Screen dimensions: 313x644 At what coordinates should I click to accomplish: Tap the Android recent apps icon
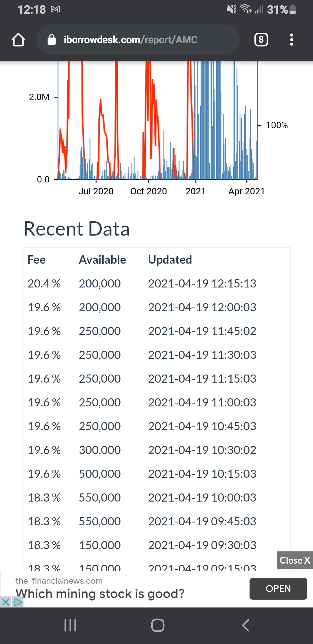tap(70, 625)
